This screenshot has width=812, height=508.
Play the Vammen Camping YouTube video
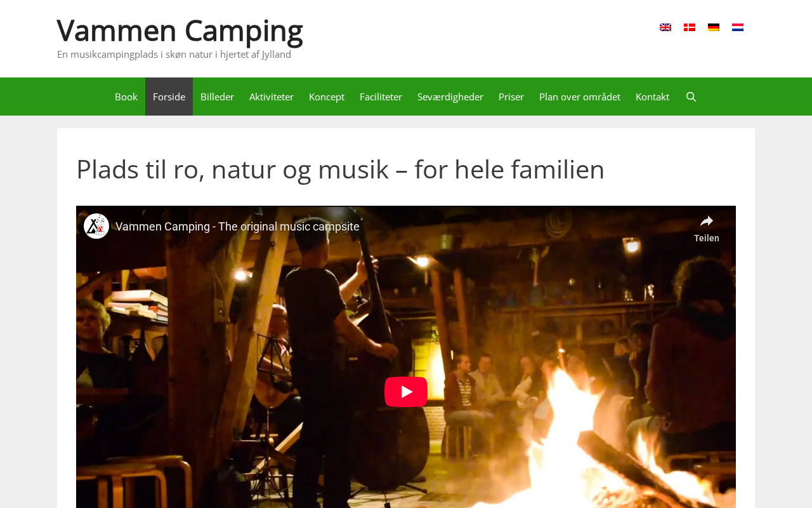tap(406, 392)
